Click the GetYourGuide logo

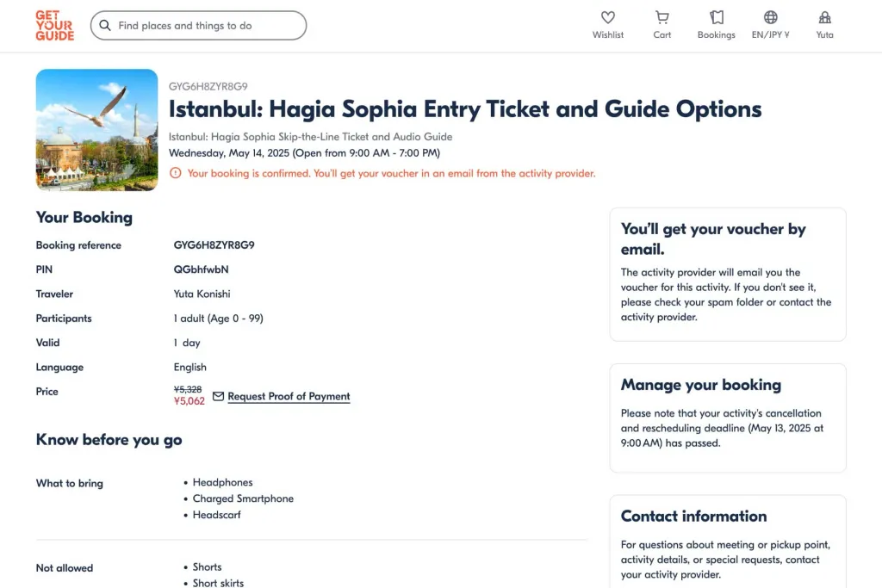[54, 26]
